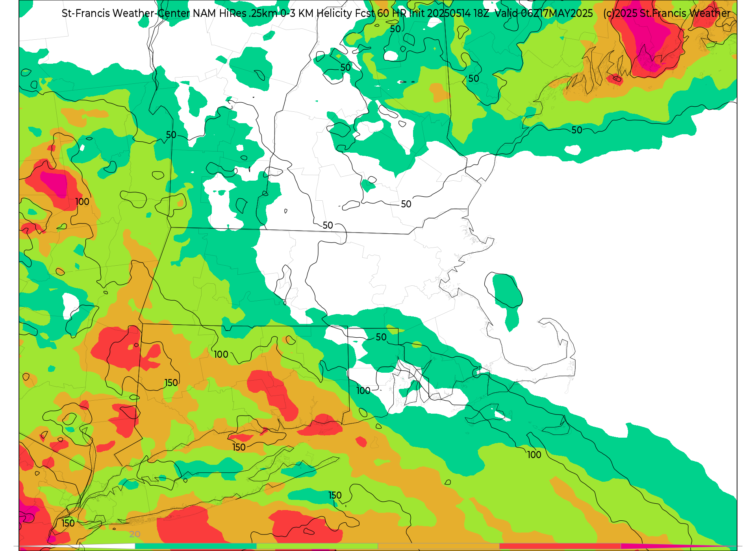This screenshot has width=756, height=551.
Task: Select the dark green color bar segment
Action: click(196, 546)
